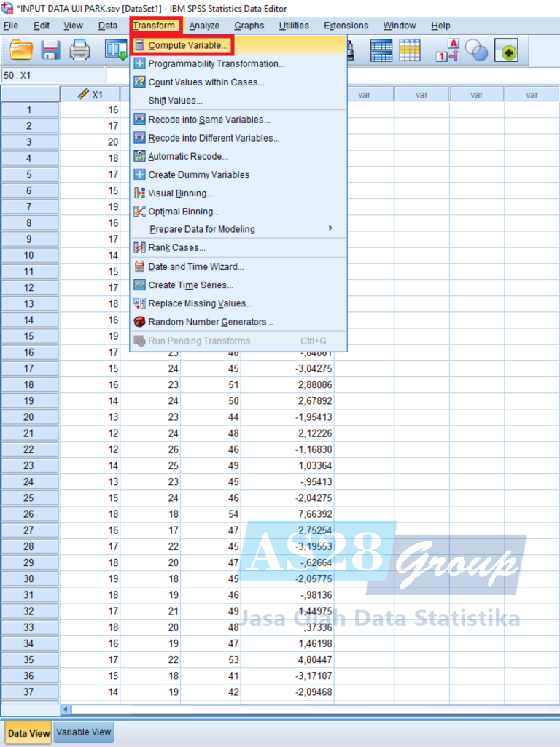Select Recode into Different Variables

214,138
